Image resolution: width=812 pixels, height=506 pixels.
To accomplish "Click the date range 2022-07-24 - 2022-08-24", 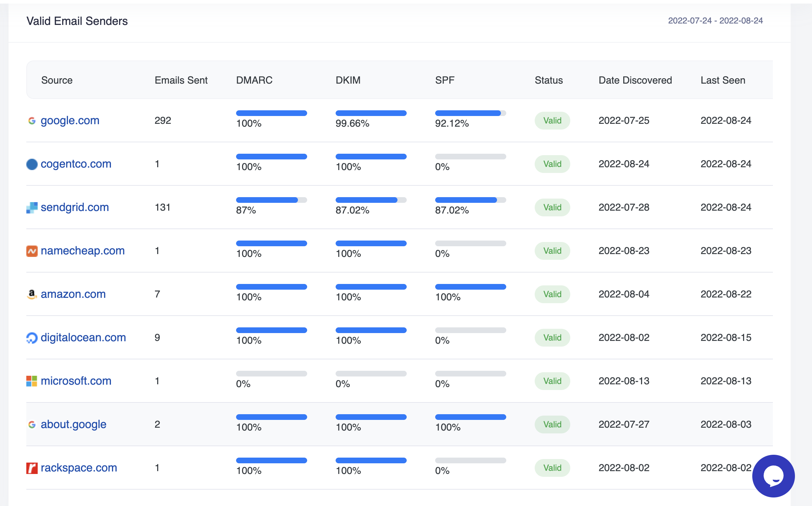I will [x=715, y=21].
